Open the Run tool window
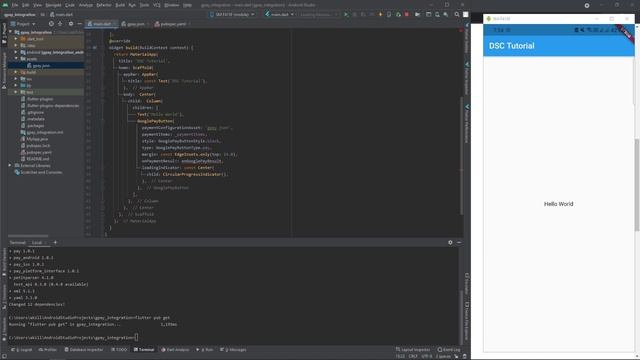The width and height of the screenshot is (640, 360). pos(205,350)
